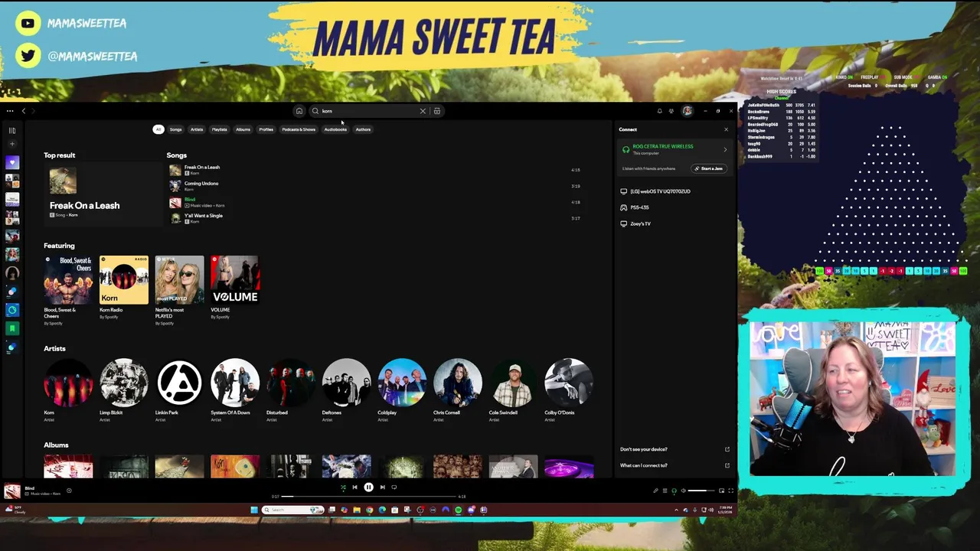Viewport: 980px width, 551px height.
Task: Click the Windows taskbar search box
Action: point(293,510)
